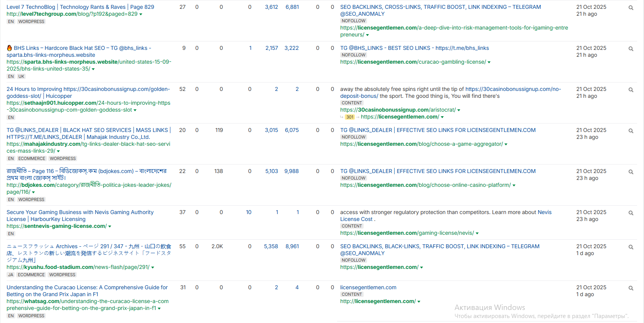
Task: Open dropdown arrow after curacao-gambling-license URL
Action: coord(489,62)
